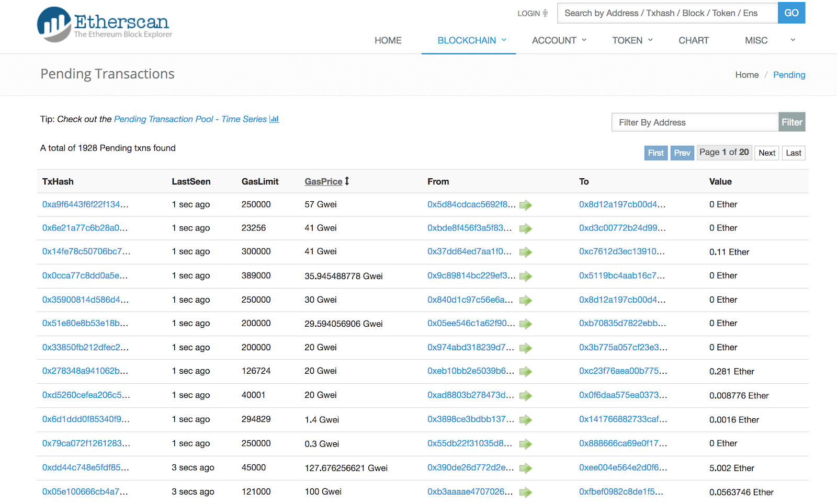This screenshot has width=837, height=504.
Task: Sort by the GasPrice column header
Action: (x=323, y=181)
